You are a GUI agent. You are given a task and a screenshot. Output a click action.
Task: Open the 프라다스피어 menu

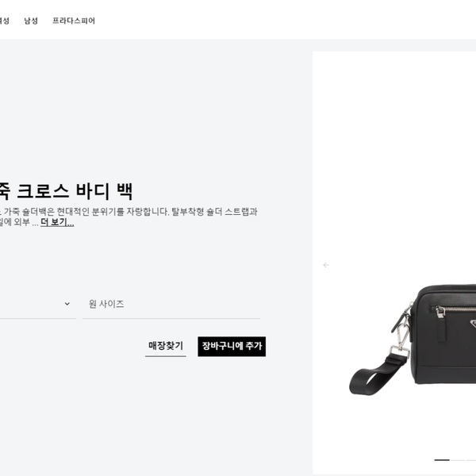(x=74, y=21)
